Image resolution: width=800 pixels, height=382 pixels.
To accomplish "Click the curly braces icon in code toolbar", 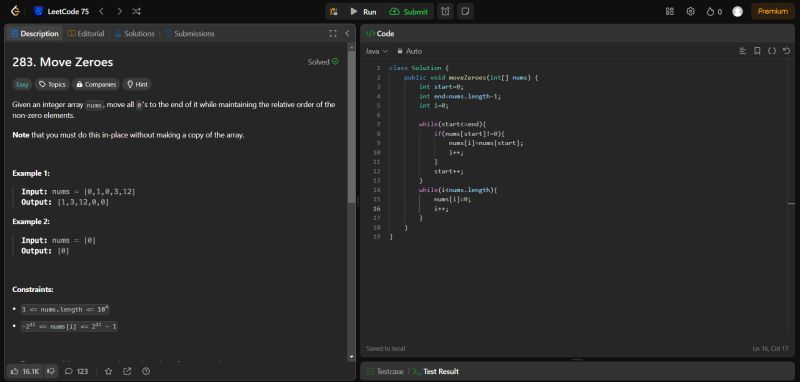I will pyautogui.click(x=772, y=51).
